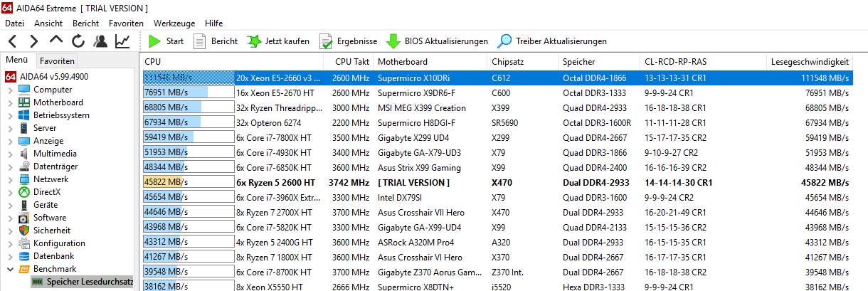
Task: Open the Datei menu
Action: pyautogui.click(x=14, y=23)
